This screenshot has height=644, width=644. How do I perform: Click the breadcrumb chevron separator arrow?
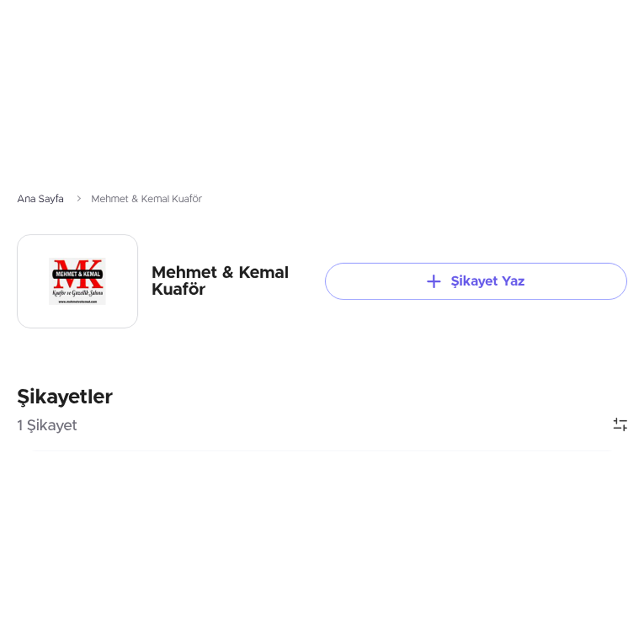[x=78, y=199]
